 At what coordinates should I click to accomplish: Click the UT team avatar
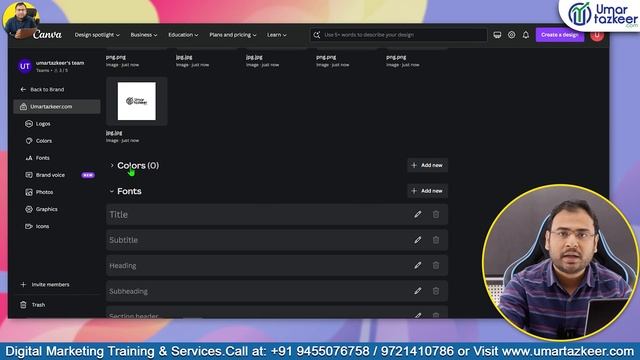[x=24, y=66]
